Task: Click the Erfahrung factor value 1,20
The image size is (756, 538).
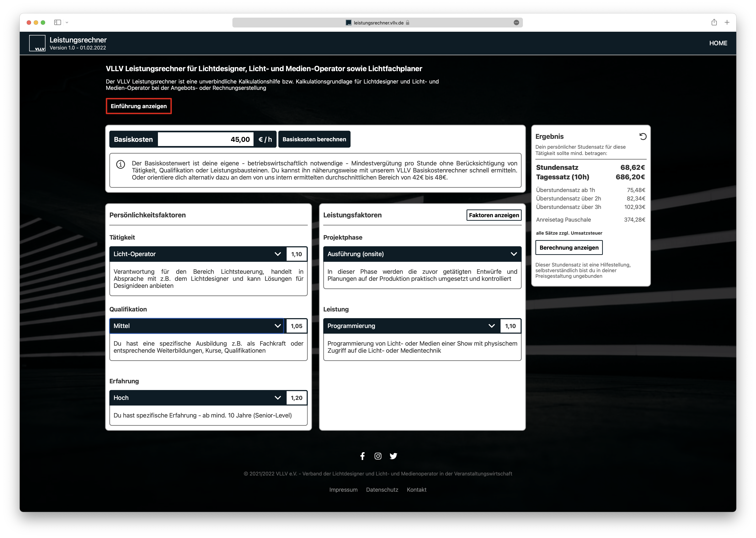Action: (x=297, y=398)
